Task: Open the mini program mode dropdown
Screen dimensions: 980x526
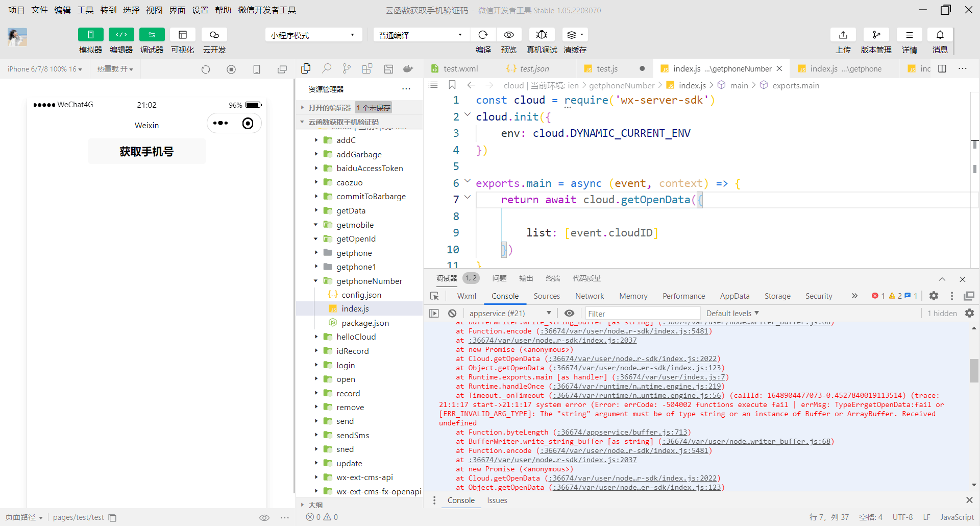Action: tap(313, 35)
